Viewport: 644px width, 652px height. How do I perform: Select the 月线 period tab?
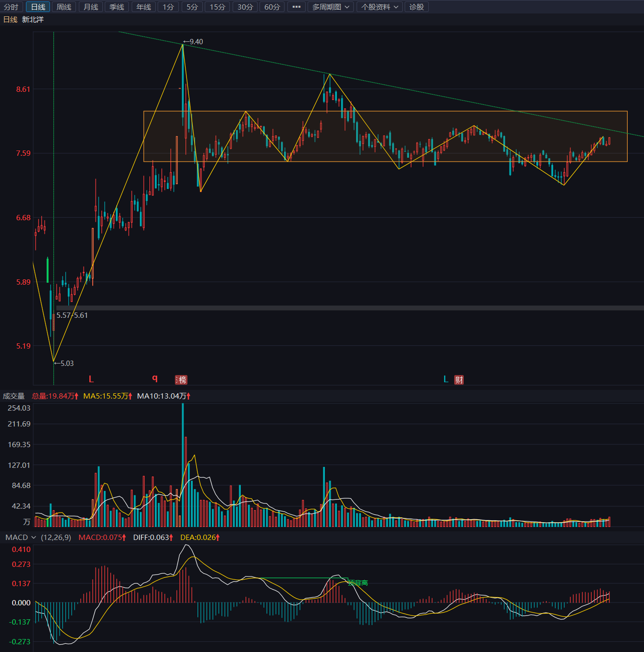(91, 7)
